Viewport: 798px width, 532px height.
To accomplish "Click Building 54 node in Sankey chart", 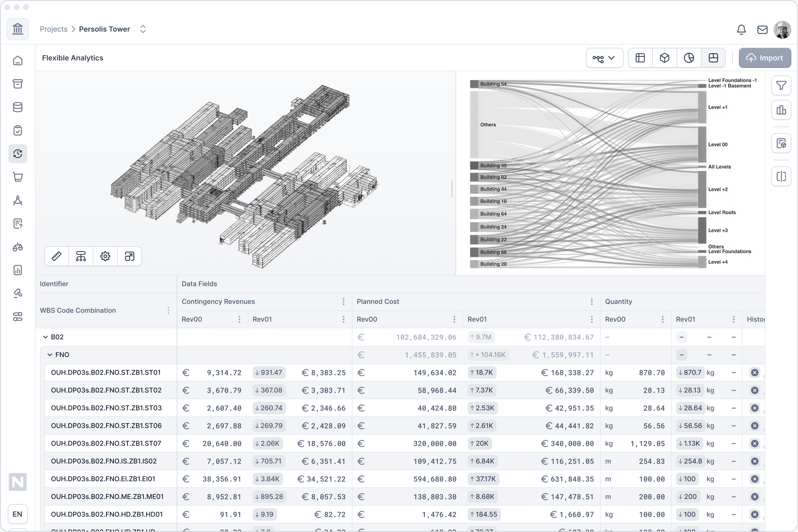I will pos(474,84).
